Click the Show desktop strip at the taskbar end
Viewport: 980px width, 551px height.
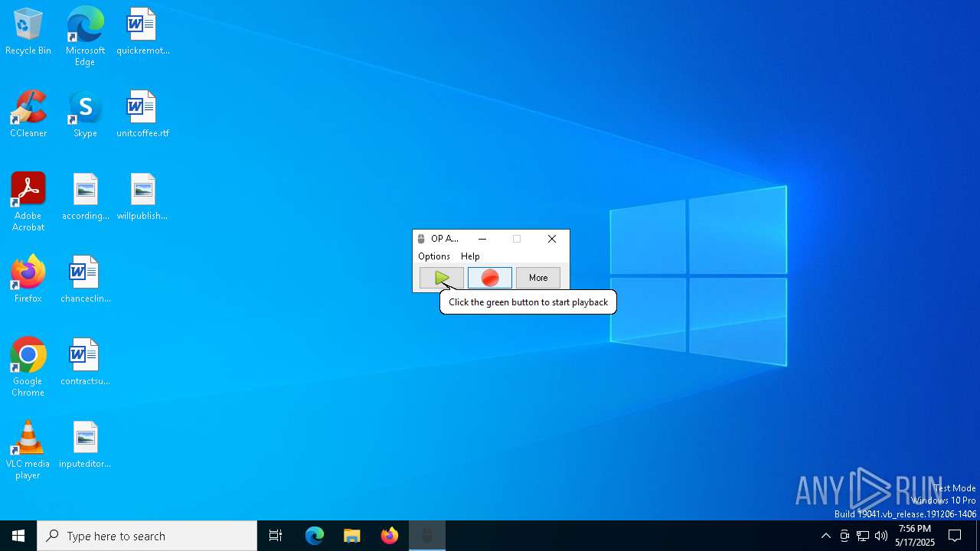tap(978, 536)
